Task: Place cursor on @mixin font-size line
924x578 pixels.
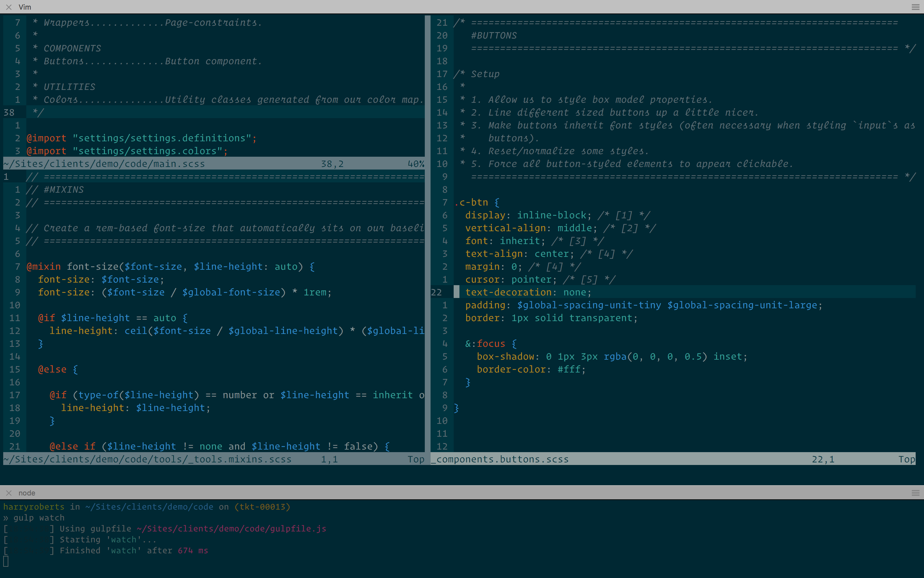Action: pyautogui.click(x=171, y=267)
